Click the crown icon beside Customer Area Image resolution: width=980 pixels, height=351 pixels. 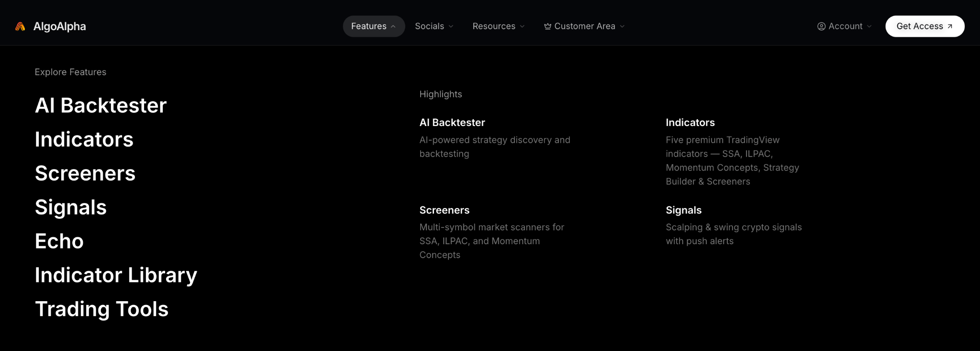pos(547,26)
